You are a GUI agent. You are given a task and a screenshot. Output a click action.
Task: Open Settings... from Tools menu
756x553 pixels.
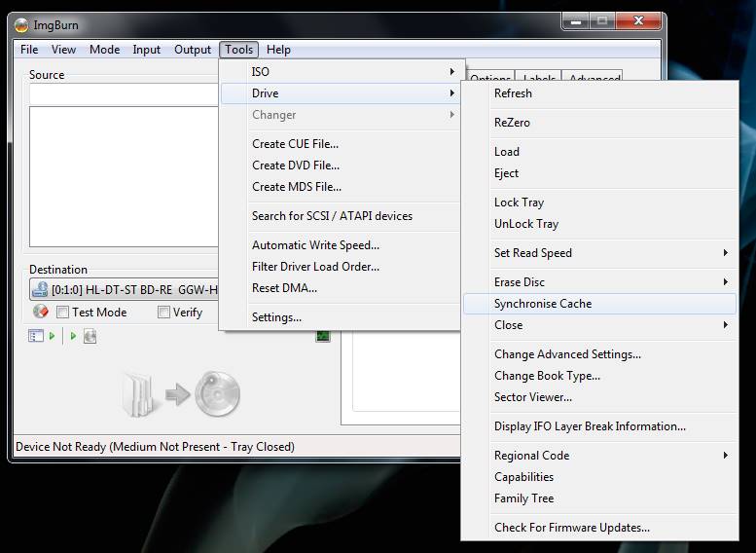pos(342,317)
